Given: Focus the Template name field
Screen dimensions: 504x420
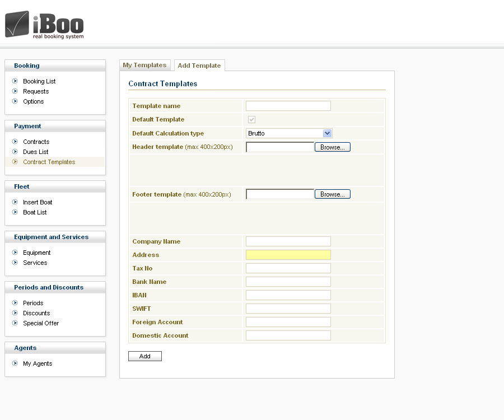Looking at the screenshot, I should click(288, 106).
